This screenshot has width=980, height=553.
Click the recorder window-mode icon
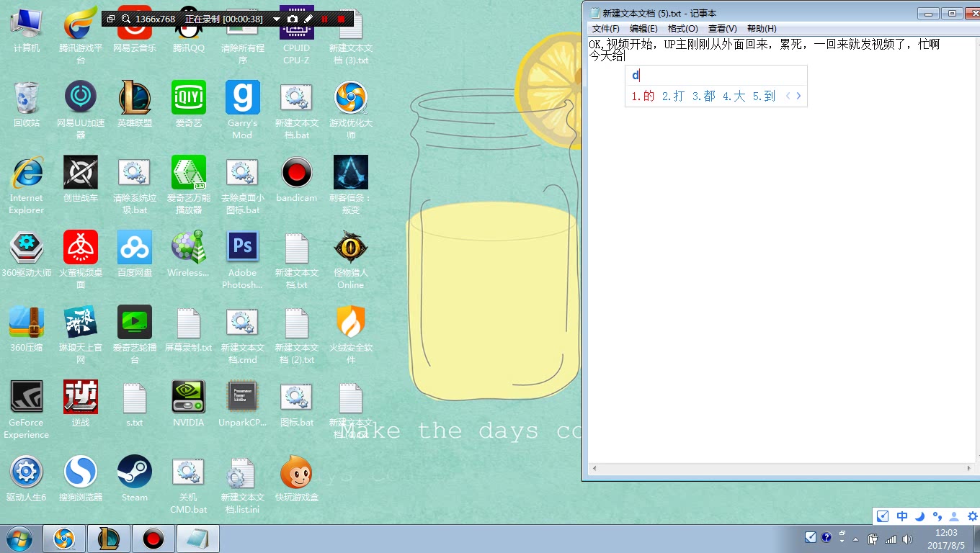[x=111, y=19]
